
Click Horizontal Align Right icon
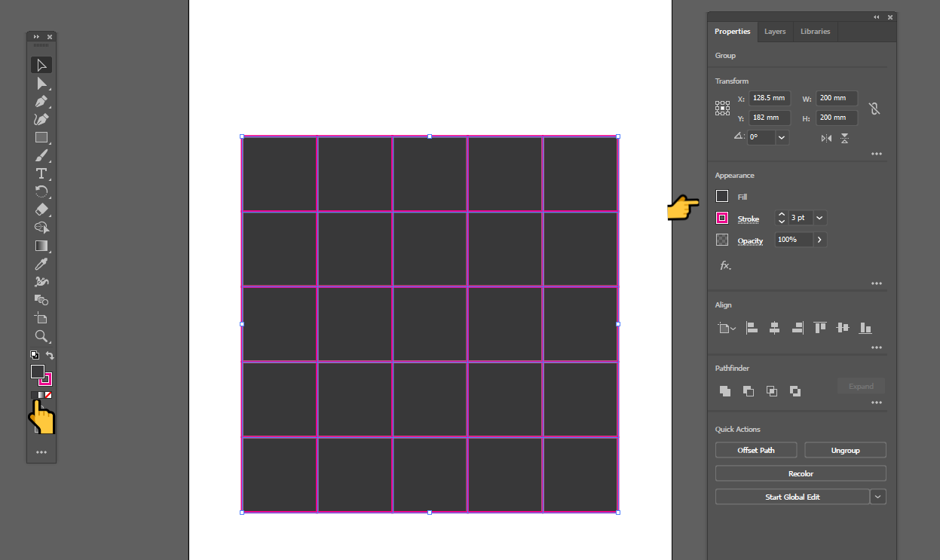point(797,328)
